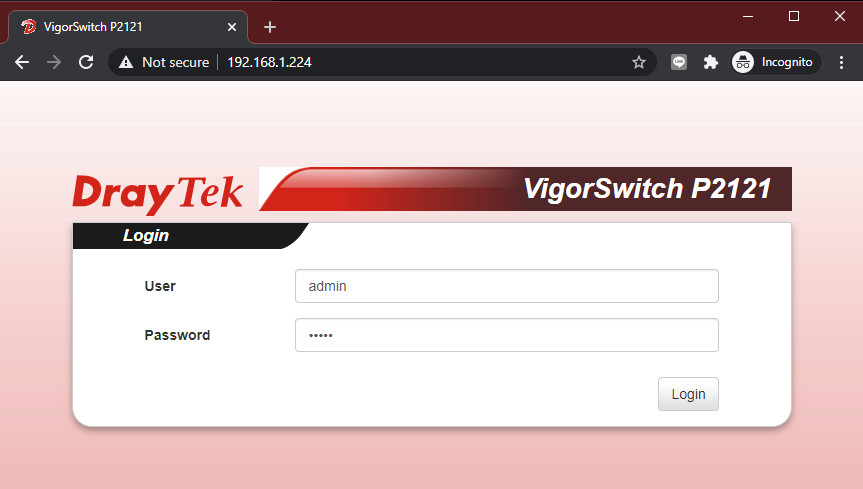Viewport: 863px width, 489px height.
Task: Click the forward navigation arrow
Action: pos(54,62)
